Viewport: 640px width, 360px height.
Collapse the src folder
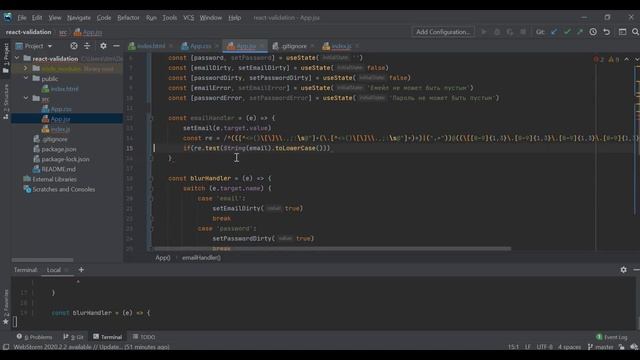(x=26, y=98)
